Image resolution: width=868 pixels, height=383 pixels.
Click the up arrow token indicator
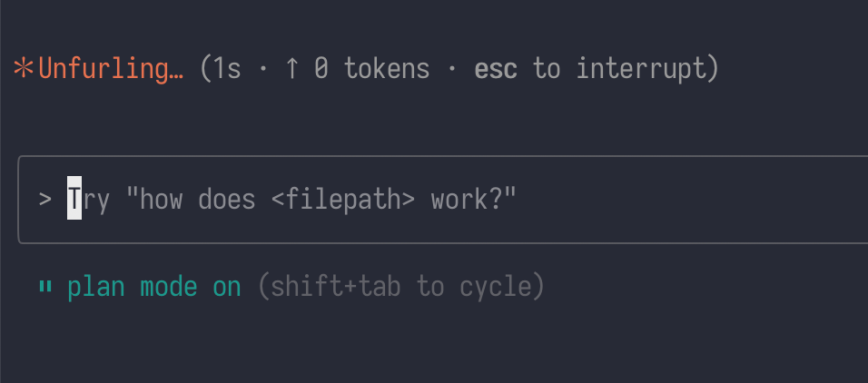(291, 70)
